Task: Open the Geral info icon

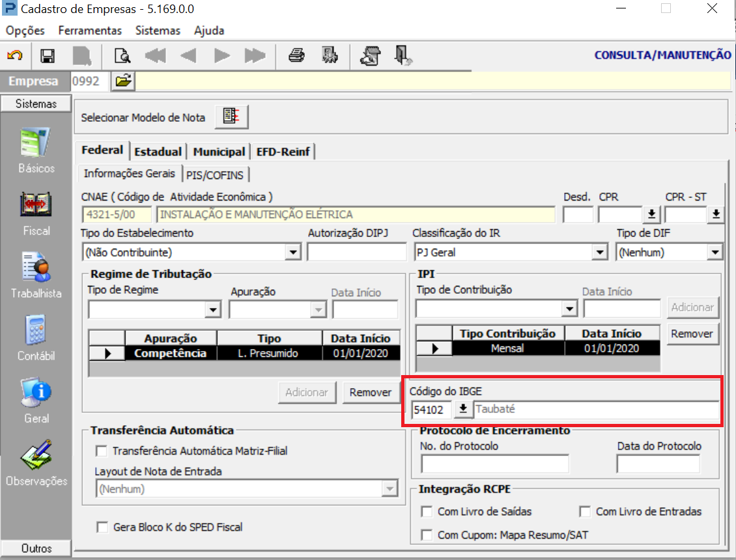Action: click(x=36, y=392)
